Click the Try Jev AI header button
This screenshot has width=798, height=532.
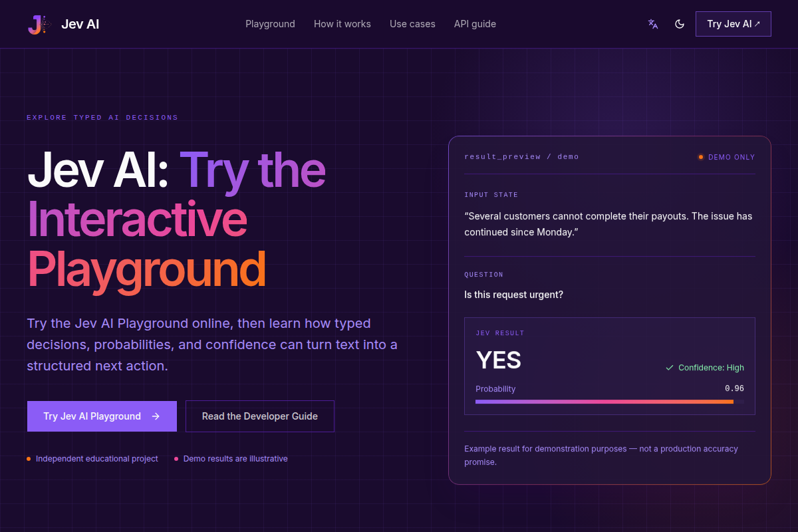(733, 24)
